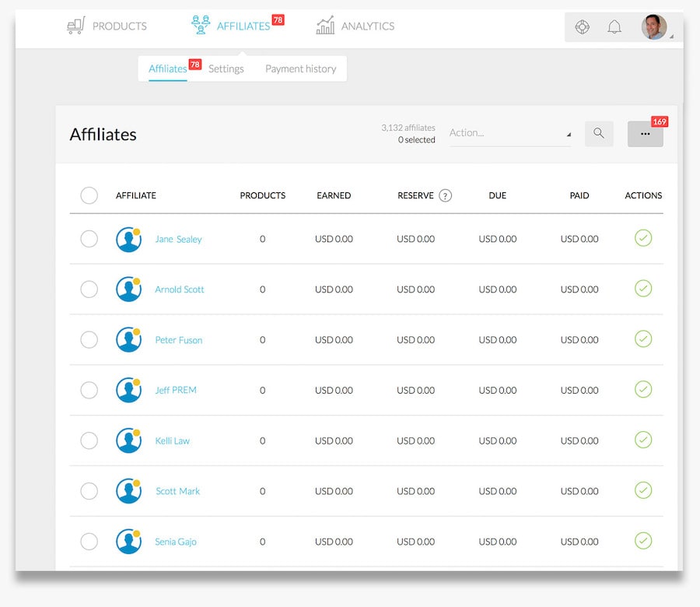Click the green checkmark for Jane Sealey
The image size is (700, 607).
pos(642,238)
